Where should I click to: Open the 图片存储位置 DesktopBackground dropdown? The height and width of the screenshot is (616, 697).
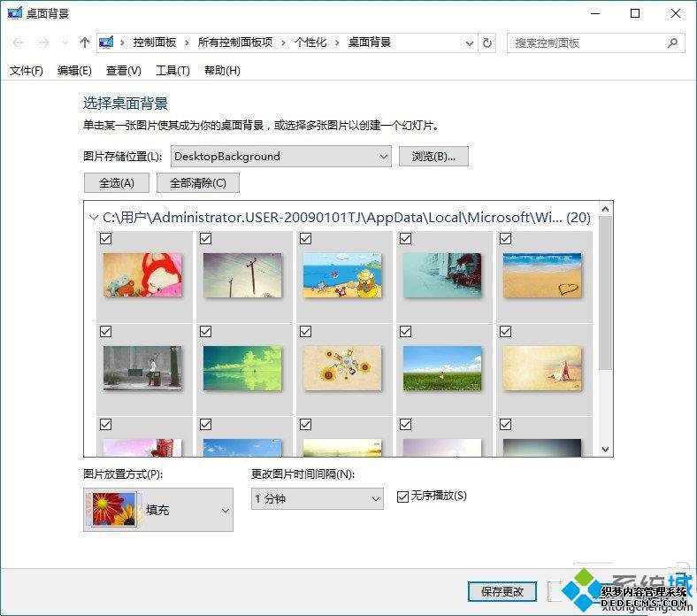point(281,157)
